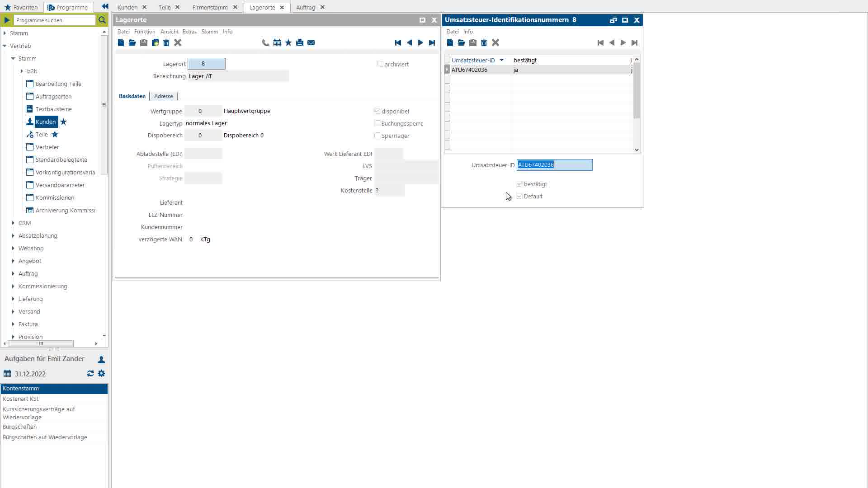Select the Kostenart KSt task
Viewport: 868px width, 488px height.
[54, 399]
